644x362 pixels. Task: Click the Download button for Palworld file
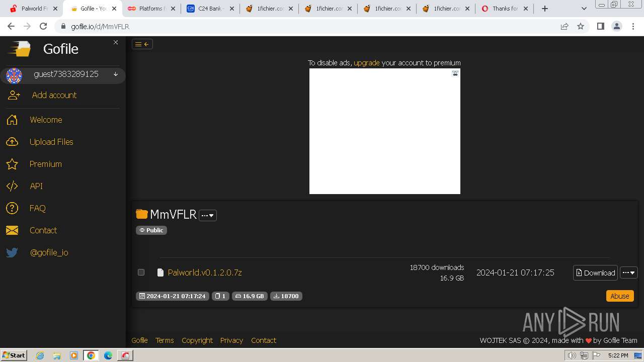[x=595, y=273]
